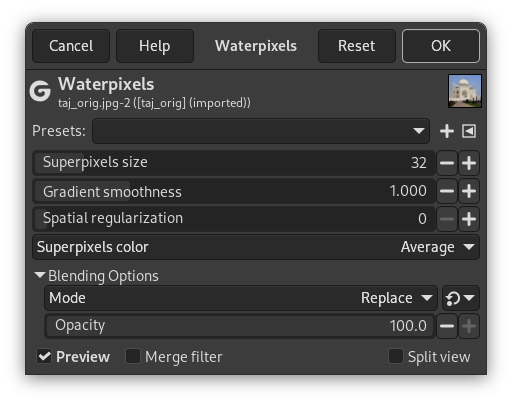Open the presets manage menu icon
Image resolution: width=512 pixels, height=403 pixels.
[469, 131]
